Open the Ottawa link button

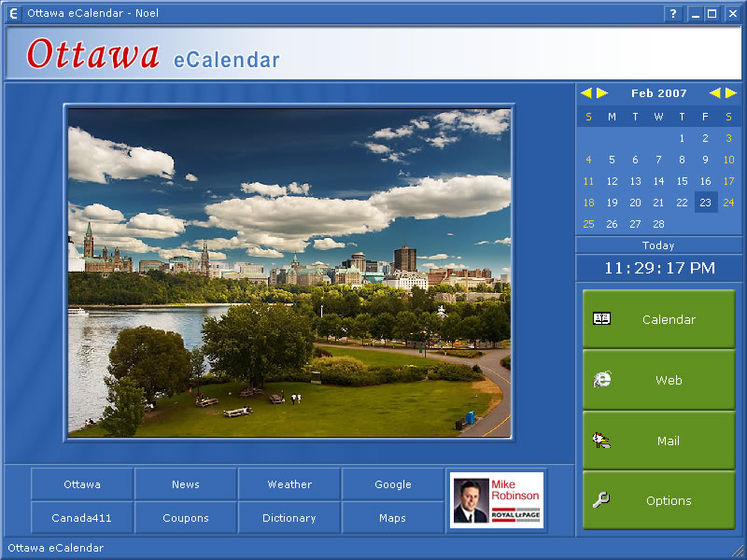coord(82,484)
